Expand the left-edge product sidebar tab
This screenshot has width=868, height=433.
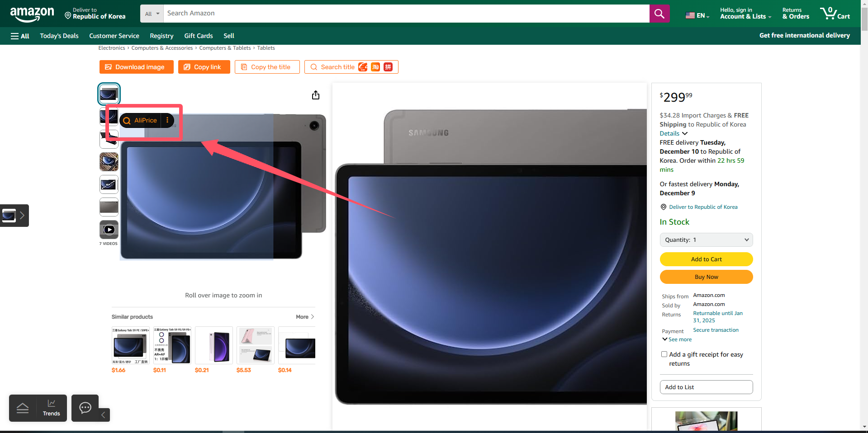click(x=14, y=216)
